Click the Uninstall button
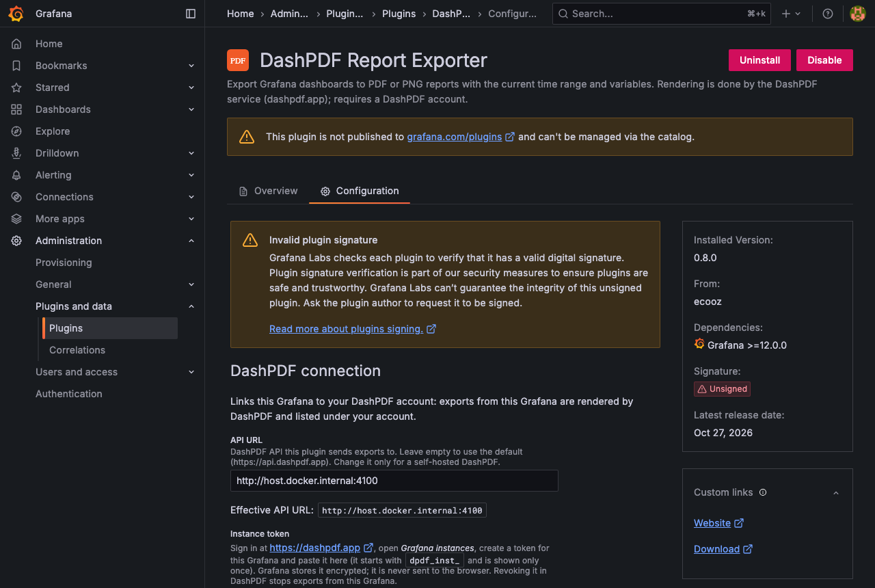 (x=759, y=60)
